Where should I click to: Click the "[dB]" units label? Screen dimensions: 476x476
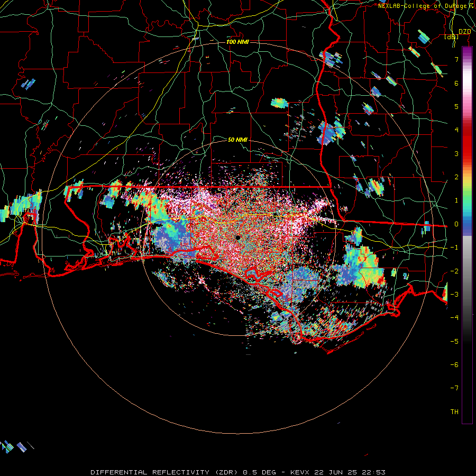pos(451,36)
